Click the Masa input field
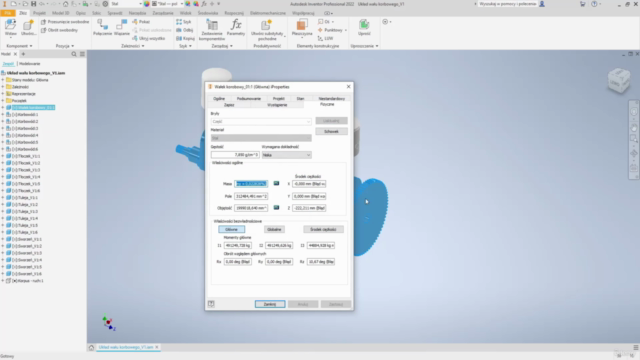Screen dimensions: 640x360 tap(251, 184)
